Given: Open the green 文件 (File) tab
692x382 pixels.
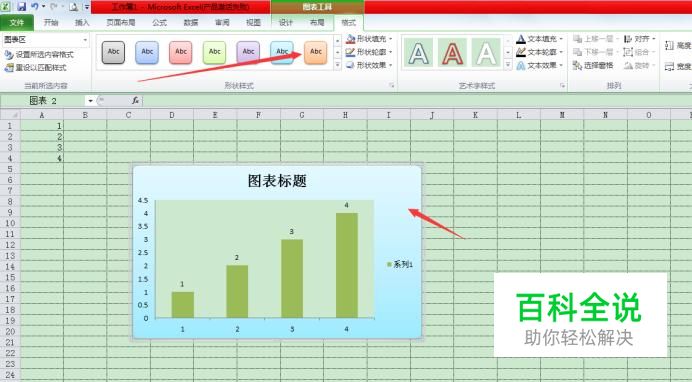Looking at the screenshot, I should 17,22.
